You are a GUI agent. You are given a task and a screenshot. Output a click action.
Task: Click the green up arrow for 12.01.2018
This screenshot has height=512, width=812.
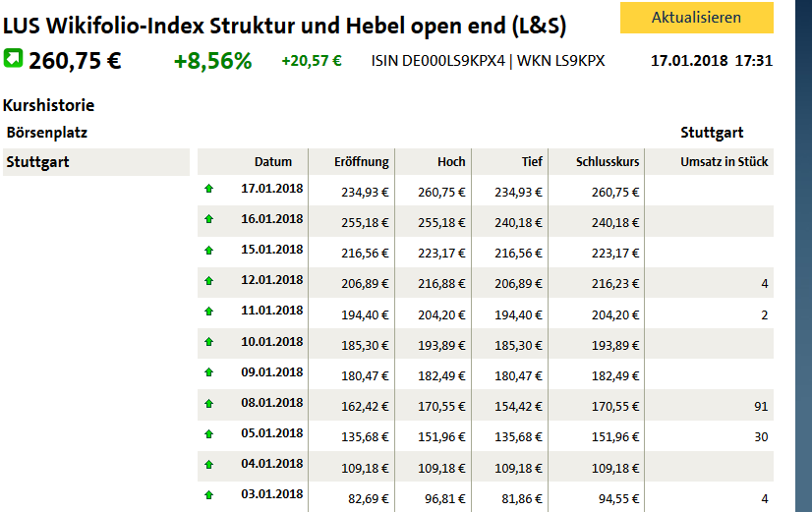point(208,280)
